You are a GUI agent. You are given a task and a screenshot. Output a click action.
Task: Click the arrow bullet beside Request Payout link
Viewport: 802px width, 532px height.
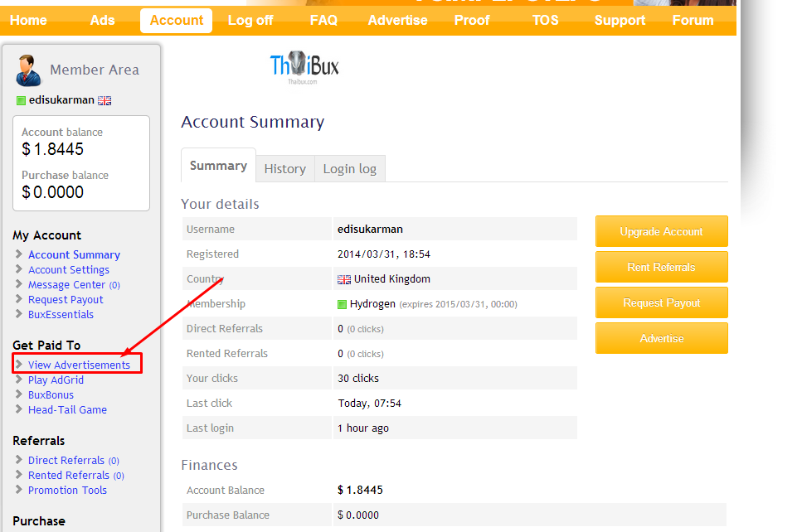[x=19, y=298]
